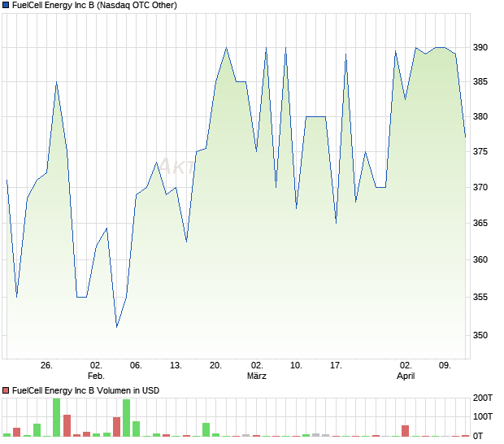Click the 375 price axis label

point(480,151)
